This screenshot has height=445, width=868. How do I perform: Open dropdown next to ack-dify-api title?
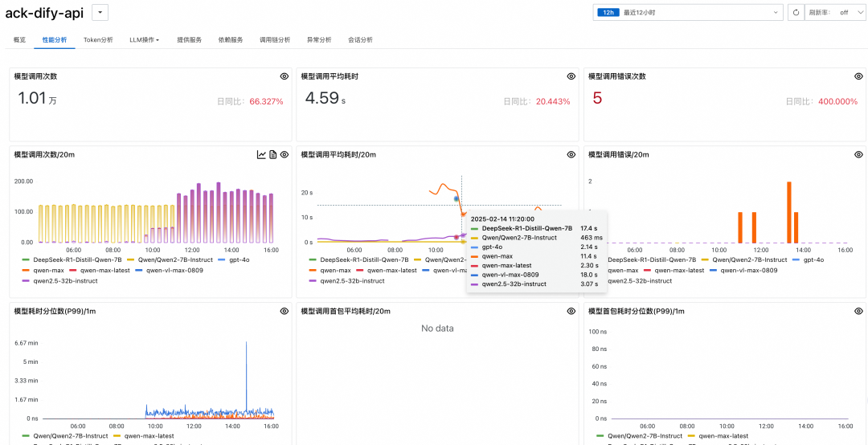click(x=100, y=12)
